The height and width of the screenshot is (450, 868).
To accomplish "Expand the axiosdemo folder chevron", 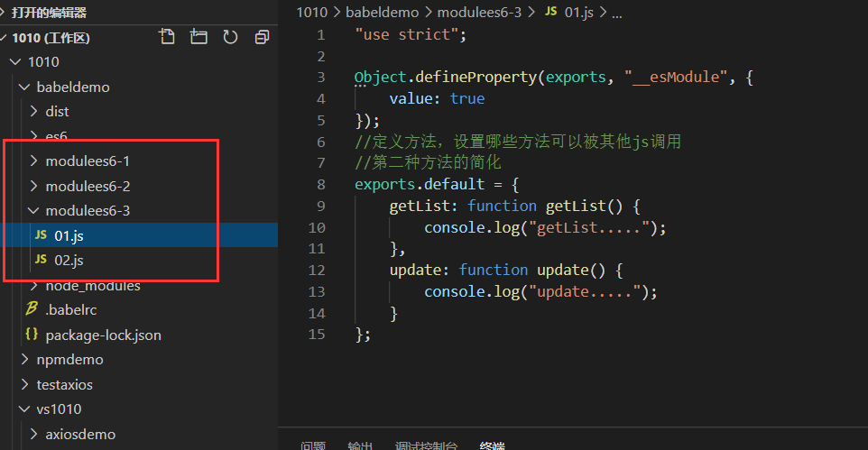I will [x=33, y=434].
